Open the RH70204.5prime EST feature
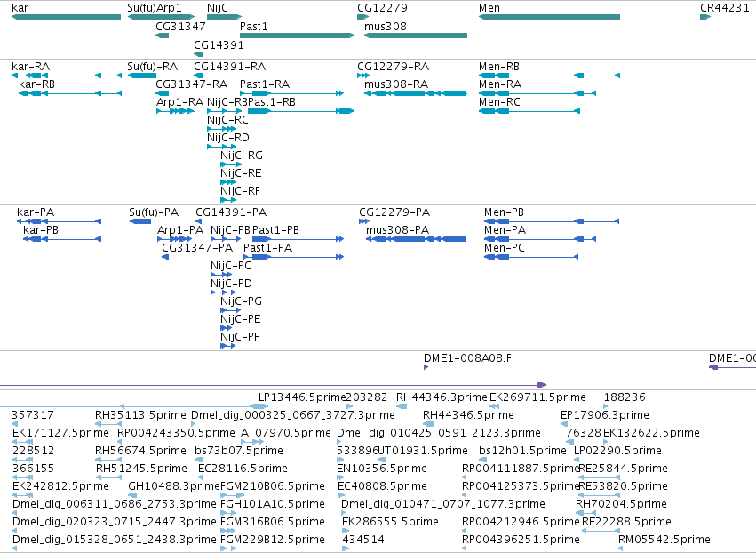Image resolution: width=756 pixels, height=553 pixels. click(x=585, y=513)
